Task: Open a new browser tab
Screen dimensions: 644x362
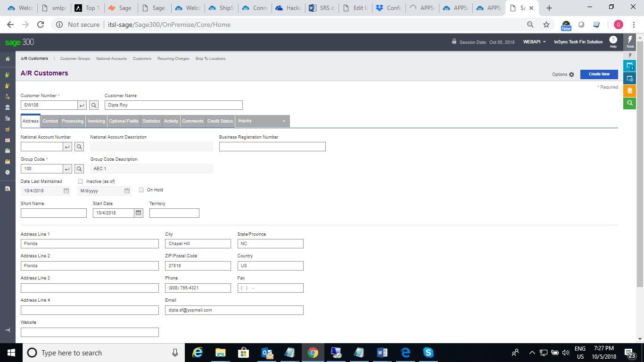Action: tap(549, 8)
